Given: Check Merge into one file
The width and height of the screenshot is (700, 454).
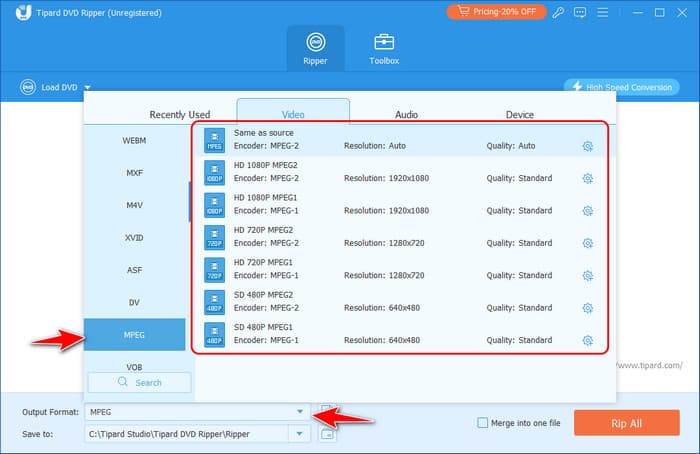Looking at the screenshot, I should pos(483,423).
